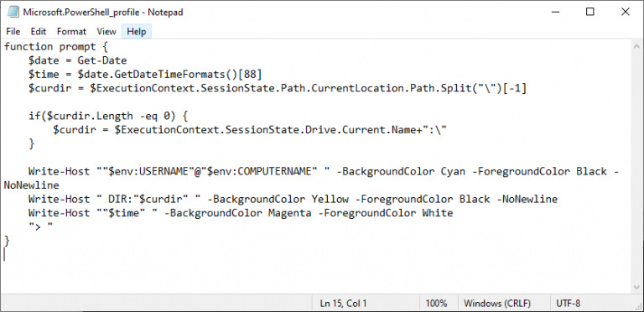The width and height of the screenshot is (644, 312).
Task: Open the View menu
Action: 106,32
